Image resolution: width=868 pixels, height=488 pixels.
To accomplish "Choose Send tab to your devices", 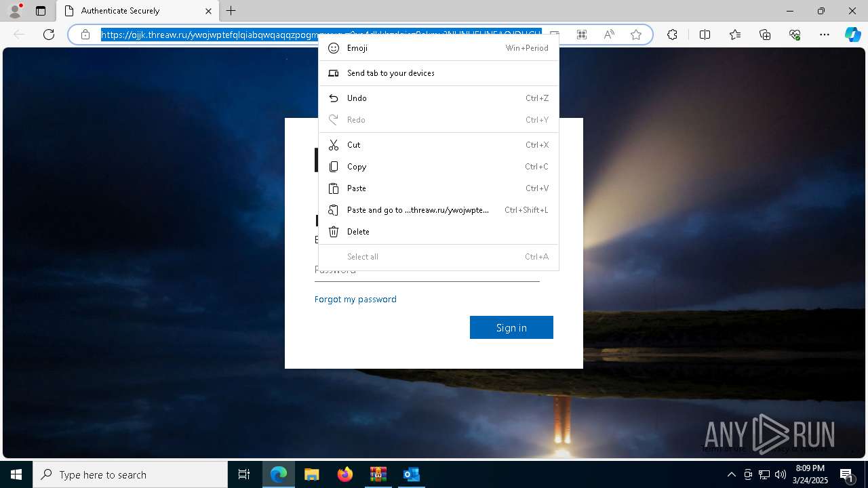I will pyautogui.click(x=439, y=73).
